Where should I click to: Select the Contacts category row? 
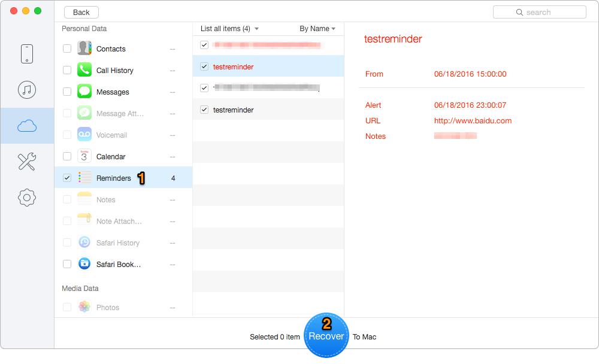click(x=123, y=48)
